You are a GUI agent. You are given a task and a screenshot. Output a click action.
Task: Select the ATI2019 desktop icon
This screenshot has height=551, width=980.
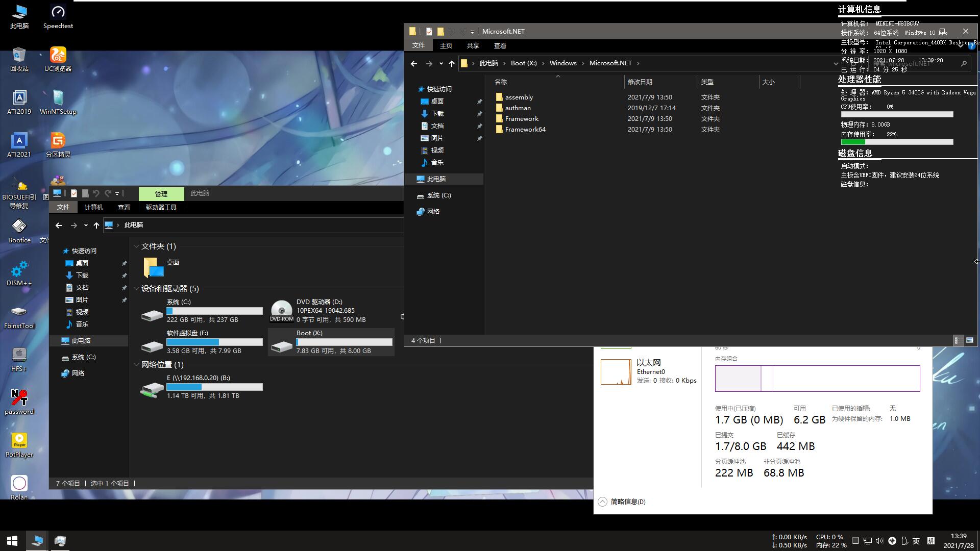[19, 102]
